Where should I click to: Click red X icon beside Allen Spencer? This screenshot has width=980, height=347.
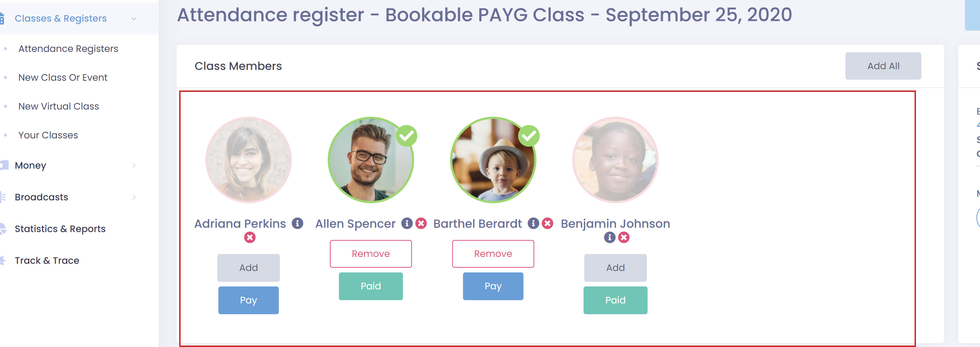click(421, 223)
